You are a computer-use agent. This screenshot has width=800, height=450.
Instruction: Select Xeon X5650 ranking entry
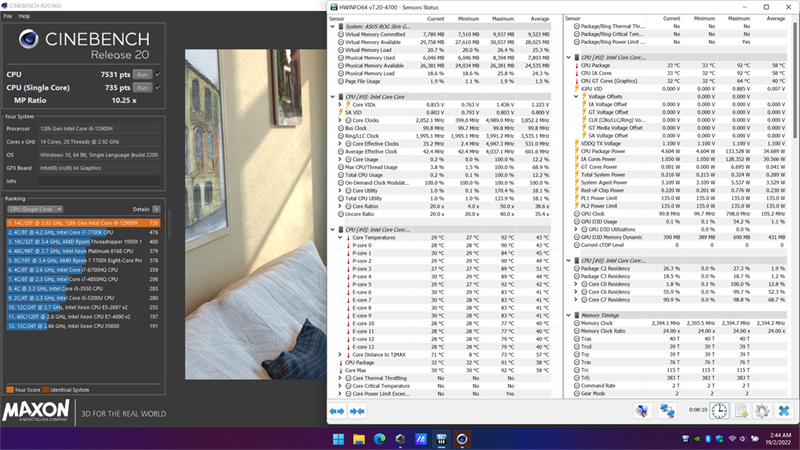pyautogui.click(x=83, y=326)
